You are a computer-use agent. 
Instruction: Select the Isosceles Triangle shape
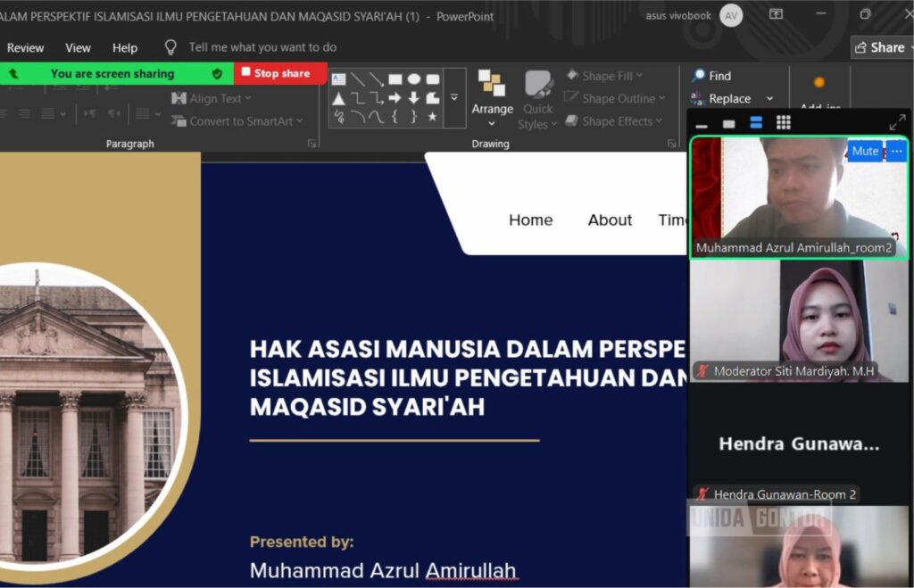click(338, 98)
